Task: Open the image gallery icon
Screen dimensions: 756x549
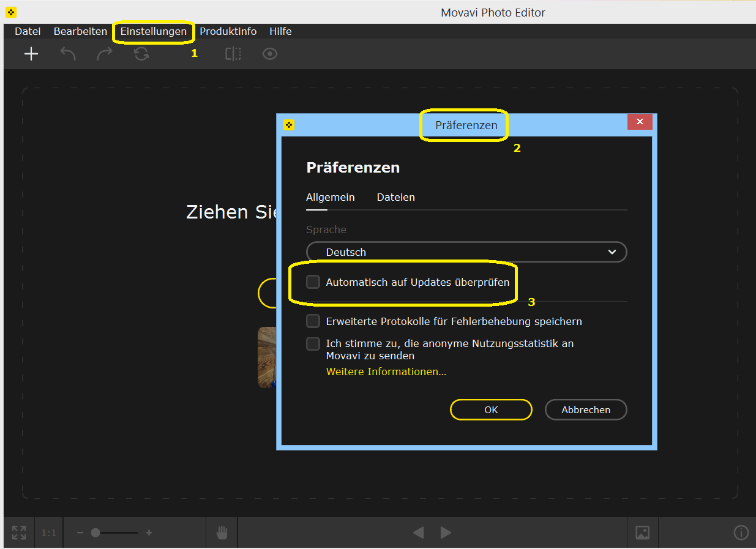Action: pyautogui.click(x=642, y=532)
